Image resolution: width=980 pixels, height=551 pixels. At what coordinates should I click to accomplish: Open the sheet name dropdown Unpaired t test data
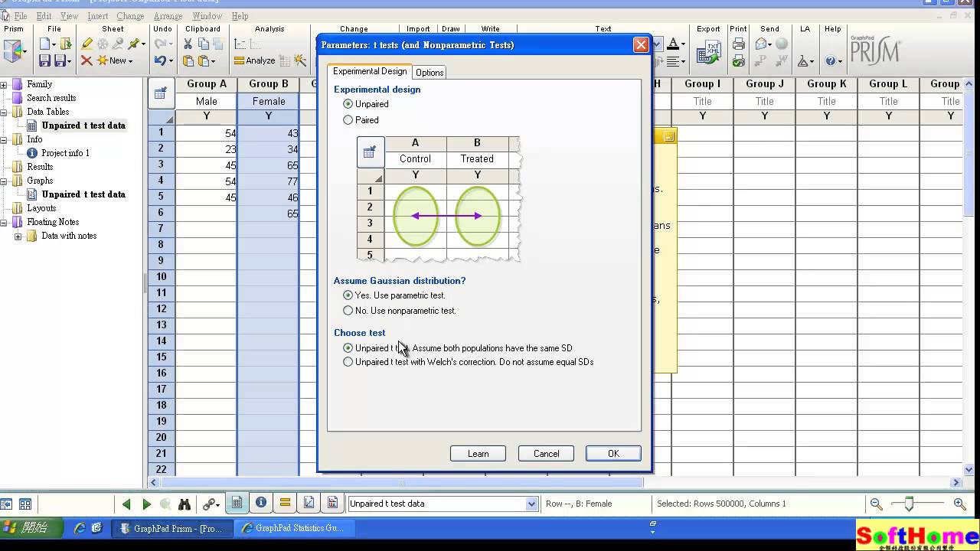pos(531,504)
